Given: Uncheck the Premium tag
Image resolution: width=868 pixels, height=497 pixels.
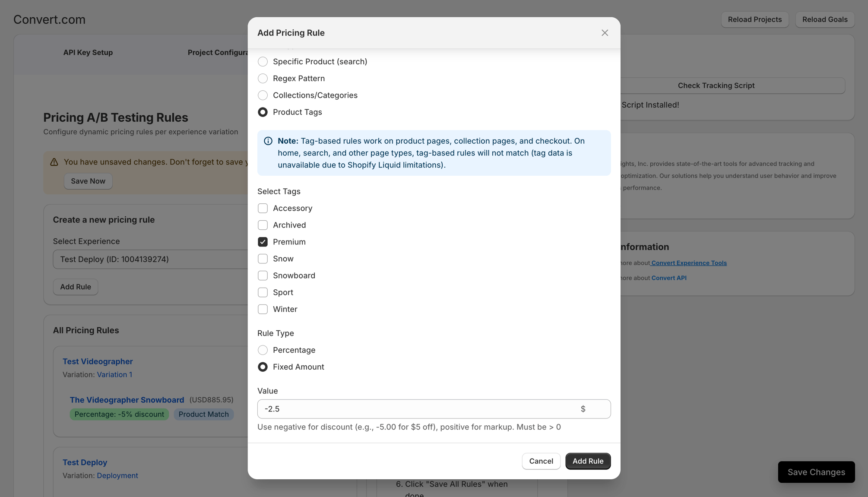Looking at the screenshot, I should tap(263, 242).
